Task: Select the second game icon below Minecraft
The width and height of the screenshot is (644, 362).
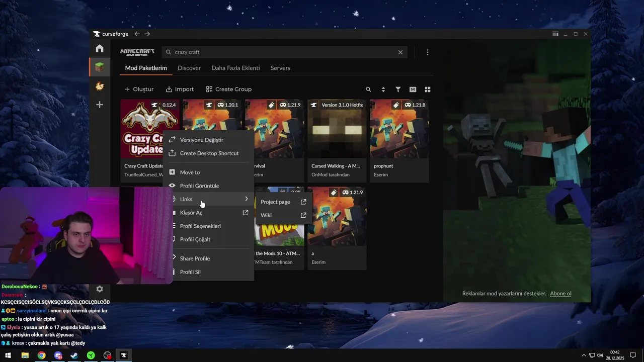Action: [x=100, y=86]
